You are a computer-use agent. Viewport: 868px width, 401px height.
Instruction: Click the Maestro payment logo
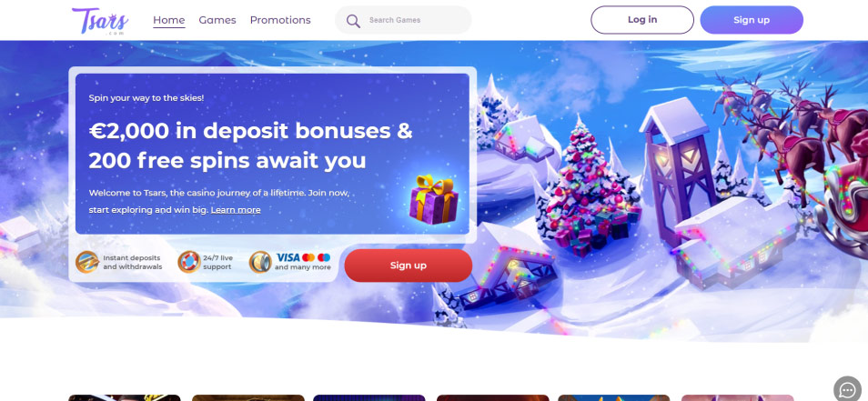(325, 257)
